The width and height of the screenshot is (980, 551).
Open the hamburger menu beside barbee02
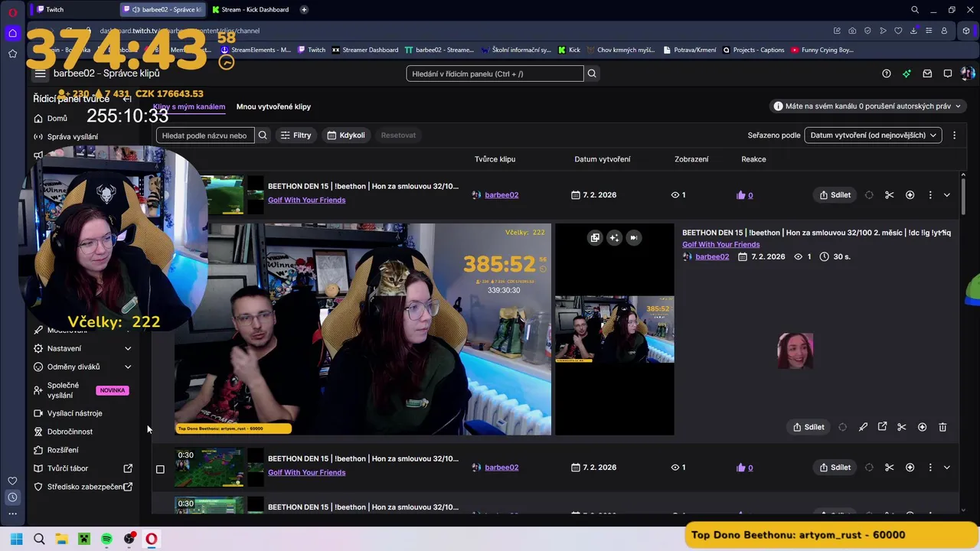coord(40,73)
